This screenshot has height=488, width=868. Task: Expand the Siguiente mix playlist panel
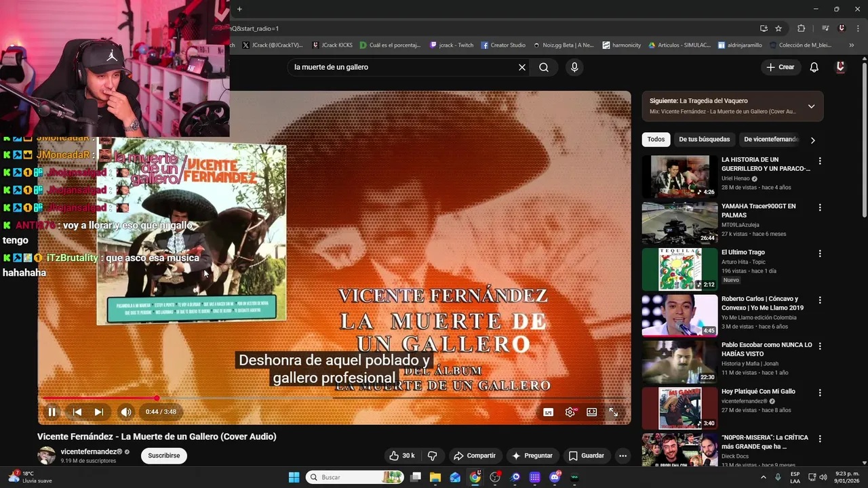(x=811, y=106)
